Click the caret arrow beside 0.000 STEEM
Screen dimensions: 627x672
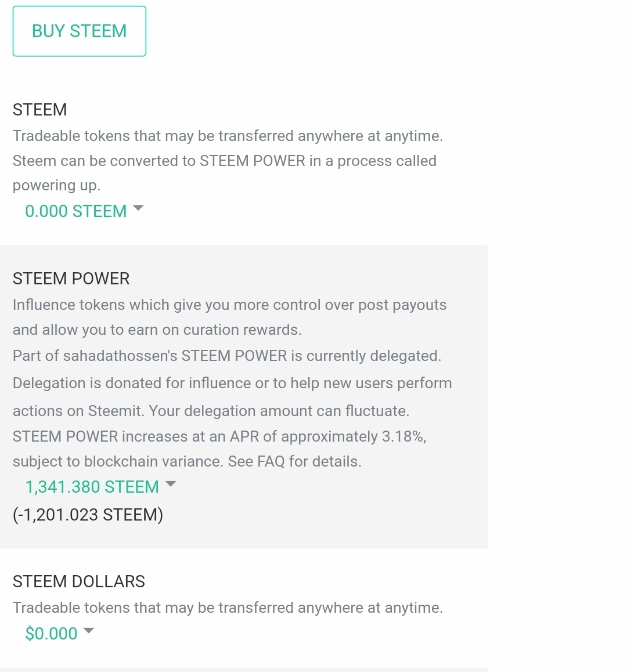(138, 208)
